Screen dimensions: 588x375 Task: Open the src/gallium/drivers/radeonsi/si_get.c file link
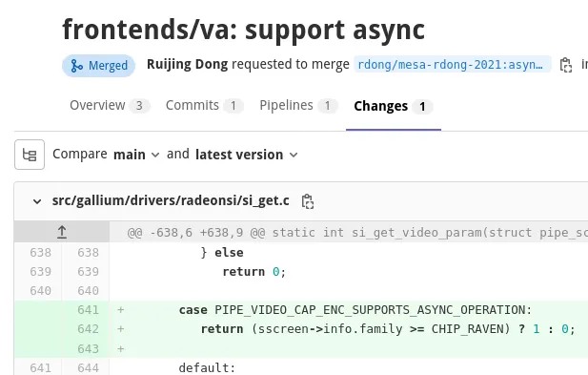tap(171, 200)
